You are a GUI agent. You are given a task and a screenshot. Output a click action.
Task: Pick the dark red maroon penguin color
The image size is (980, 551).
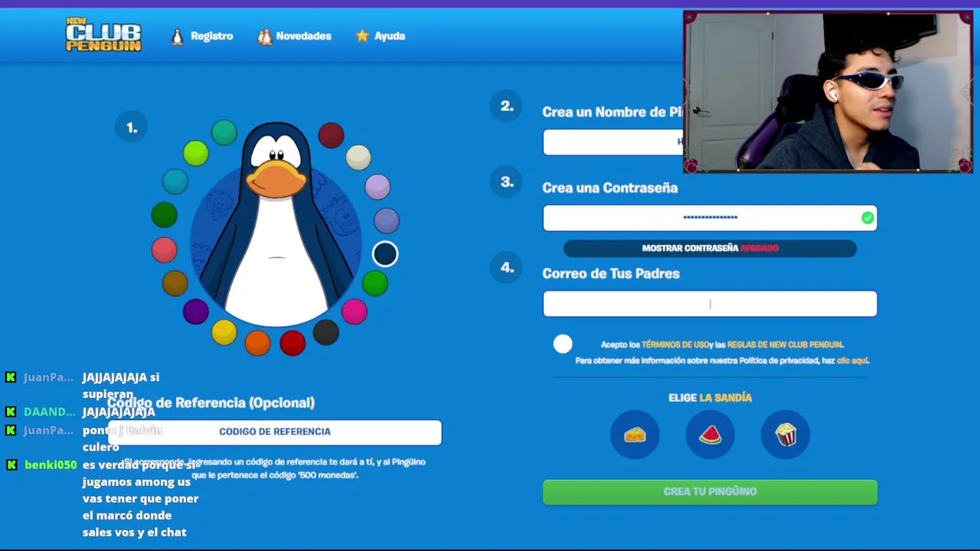point(331,135)
